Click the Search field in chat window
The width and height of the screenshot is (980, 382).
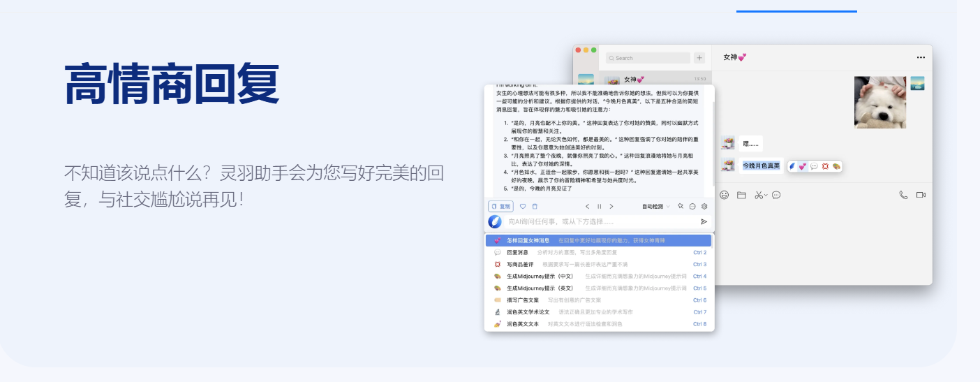click(648, 58)
